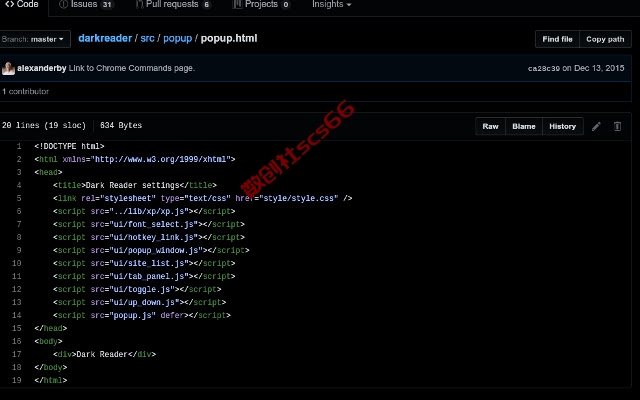This screenshot has height=400, width=640.
Task: Go to the Projects tab
Action: point(261,4)
